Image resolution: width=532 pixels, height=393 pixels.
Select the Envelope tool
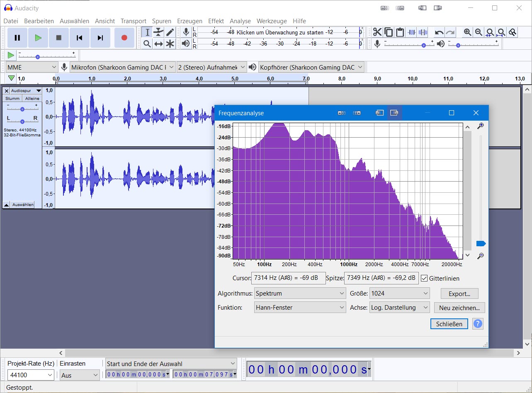point(158,32)
